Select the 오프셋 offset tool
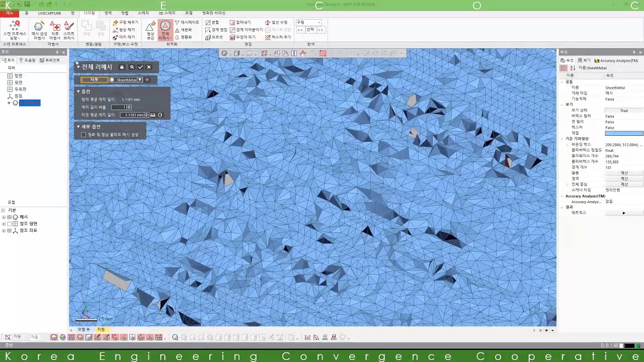Screen dimensions: 644x362 [x=214, y=37]
